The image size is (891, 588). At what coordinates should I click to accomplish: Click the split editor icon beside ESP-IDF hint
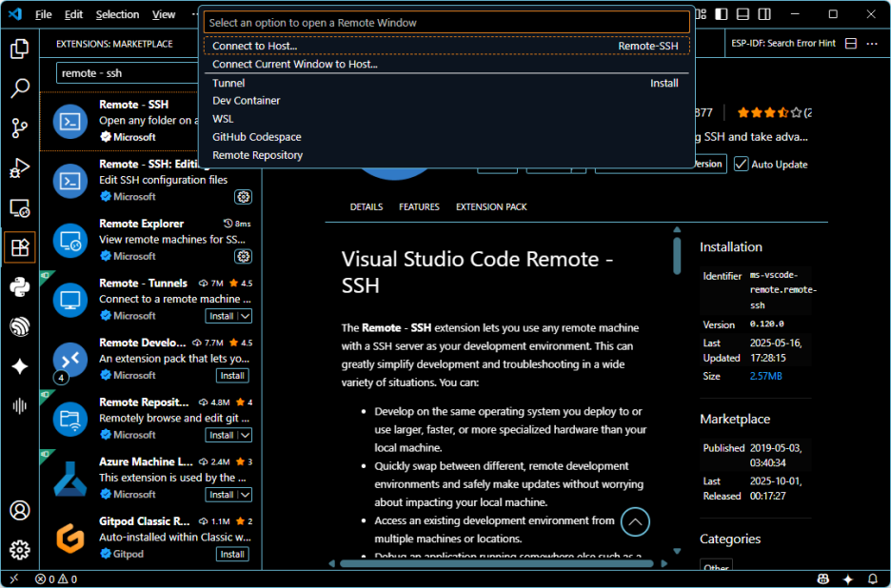[851, 44]
